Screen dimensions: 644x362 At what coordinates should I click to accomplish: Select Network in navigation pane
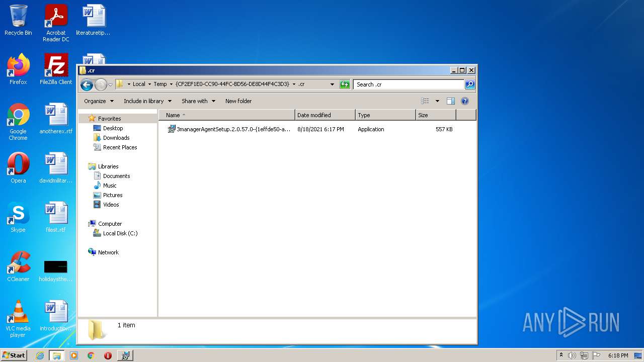[x=108, y=252]
